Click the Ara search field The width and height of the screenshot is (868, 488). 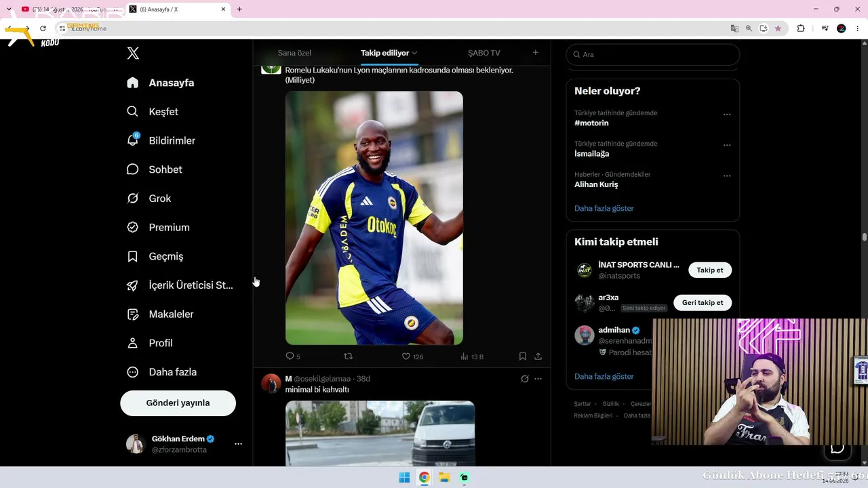coord(652,54)
